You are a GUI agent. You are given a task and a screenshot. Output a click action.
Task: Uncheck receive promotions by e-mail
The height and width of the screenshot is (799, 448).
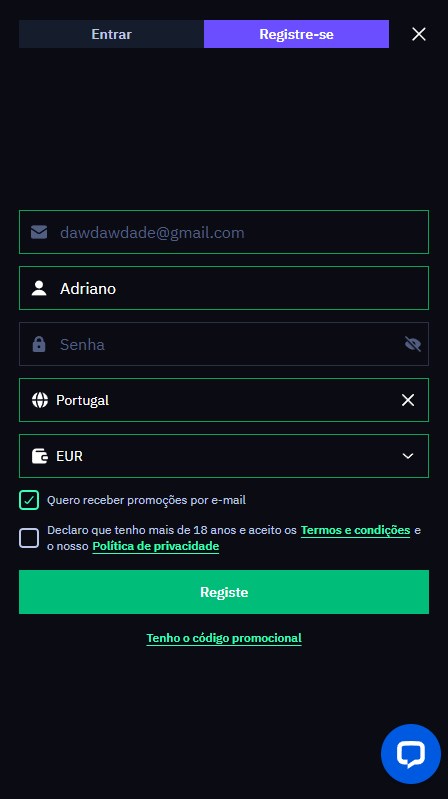coord(29,500)
